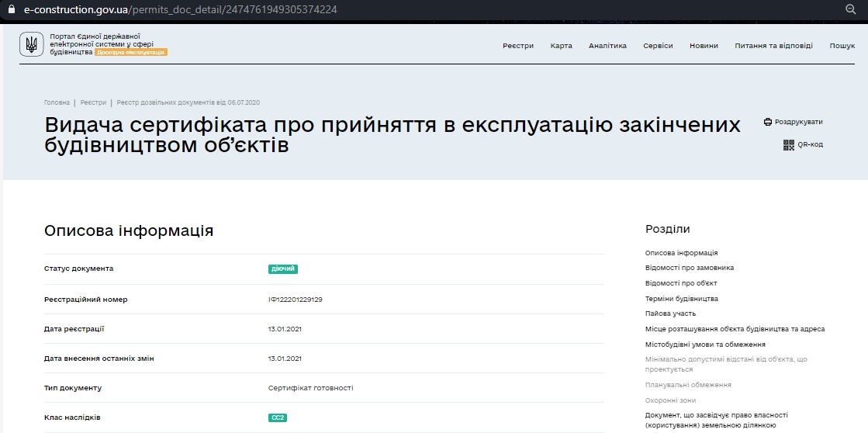Open the Аналітика menu item
Image resolution: width=868 pixels, height=433 pixels.
608,46
